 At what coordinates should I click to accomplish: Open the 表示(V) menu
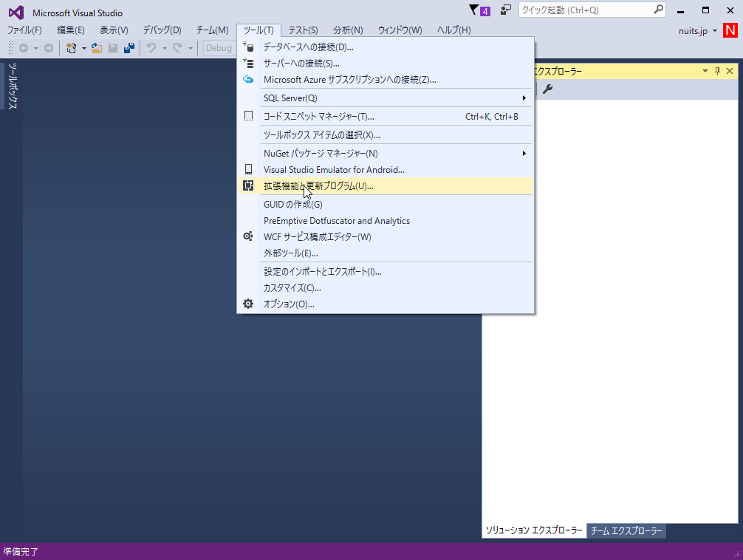(x=114, y=30)
